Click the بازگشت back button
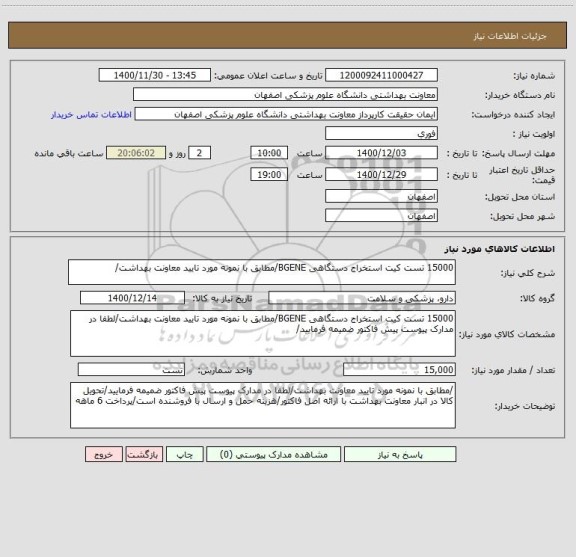576x557 pixels. point(144,454)
